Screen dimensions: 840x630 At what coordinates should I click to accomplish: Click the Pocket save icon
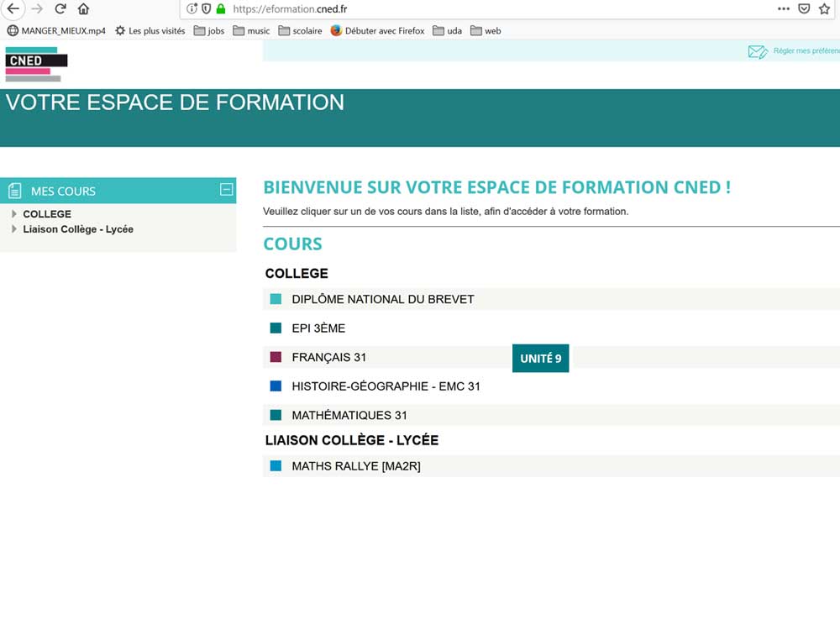pos(804,9)
